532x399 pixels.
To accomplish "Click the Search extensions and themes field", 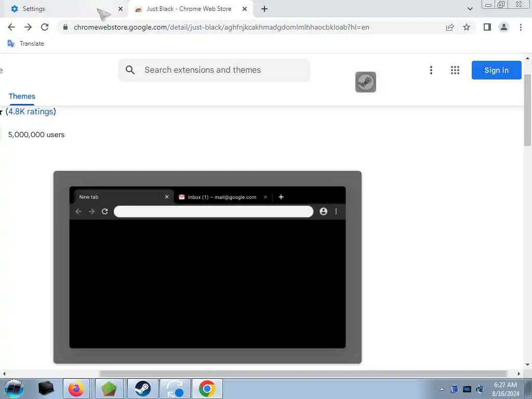I will point(215,70).
